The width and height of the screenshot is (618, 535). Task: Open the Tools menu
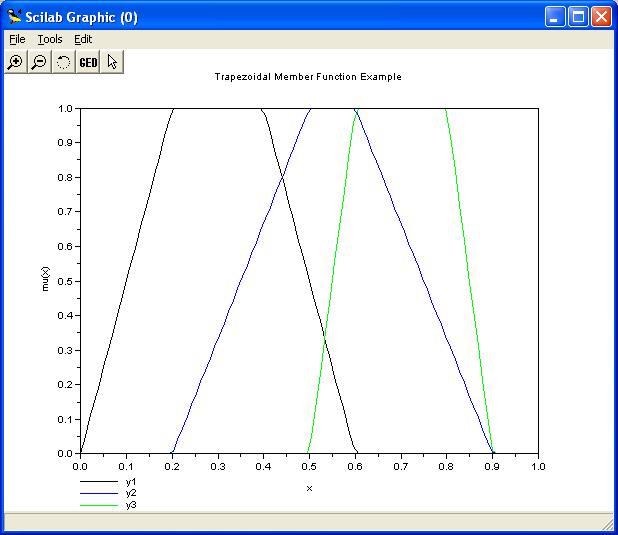click(x=49, y=39)
